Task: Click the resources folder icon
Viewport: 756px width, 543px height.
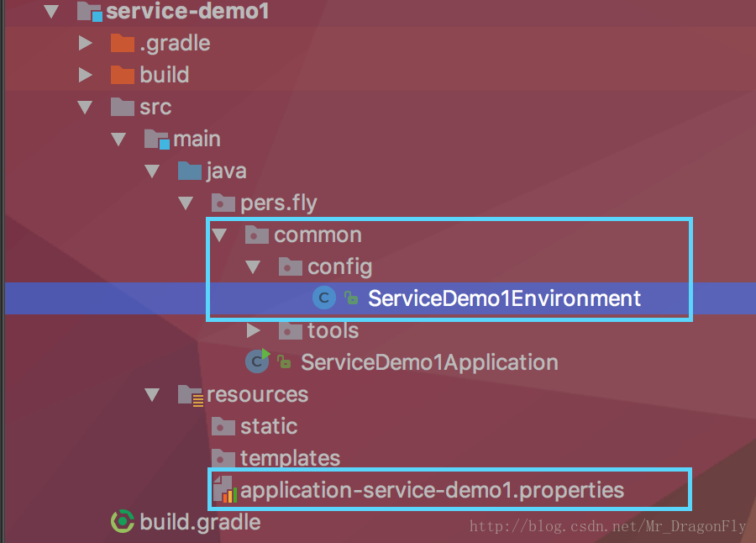Action: tap(191, 395)
